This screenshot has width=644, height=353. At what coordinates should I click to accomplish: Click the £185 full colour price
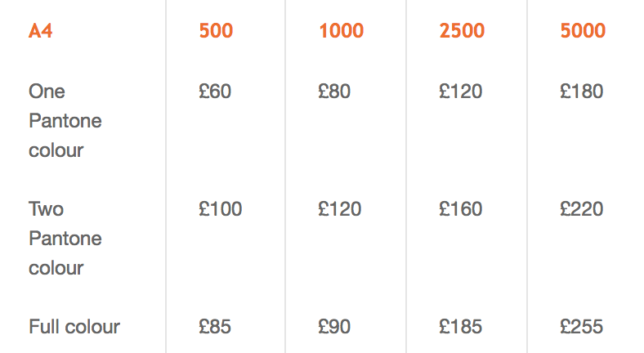point(460,327)
